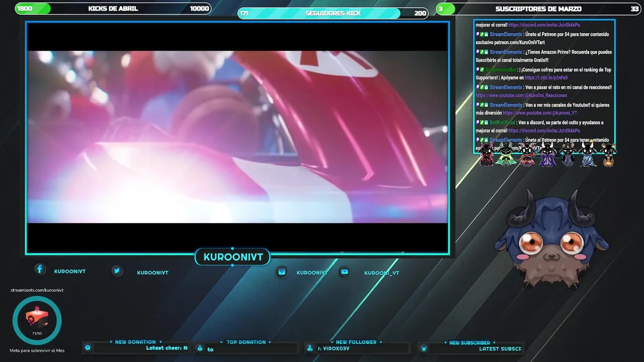This screenshot has height=362, width=644.
Task: Click the 171 value on Seguidores bar
Action: pyautogui.click(x=244, y=13)
